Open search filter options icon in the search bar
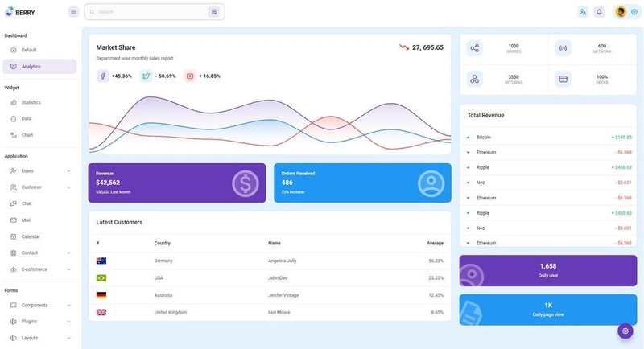The height and width of the screenshot is (349, 644). click(x=214, y=12)
